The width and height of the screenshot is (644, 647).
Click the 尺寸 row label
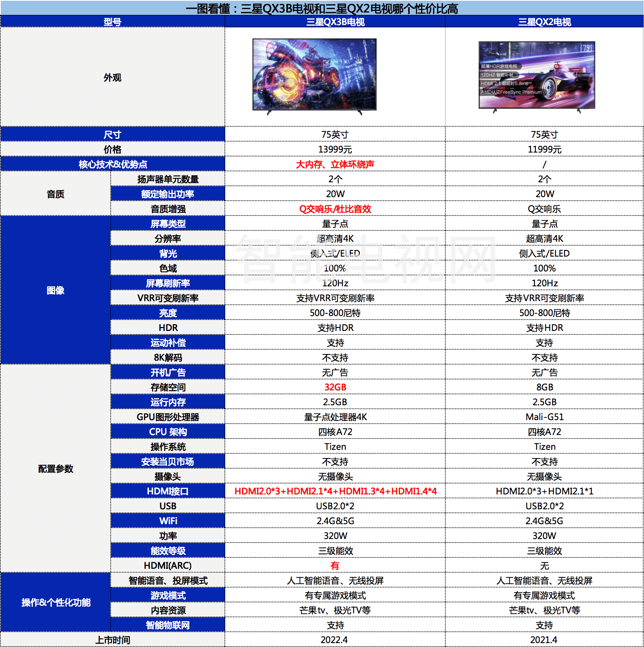pos(113,134)
